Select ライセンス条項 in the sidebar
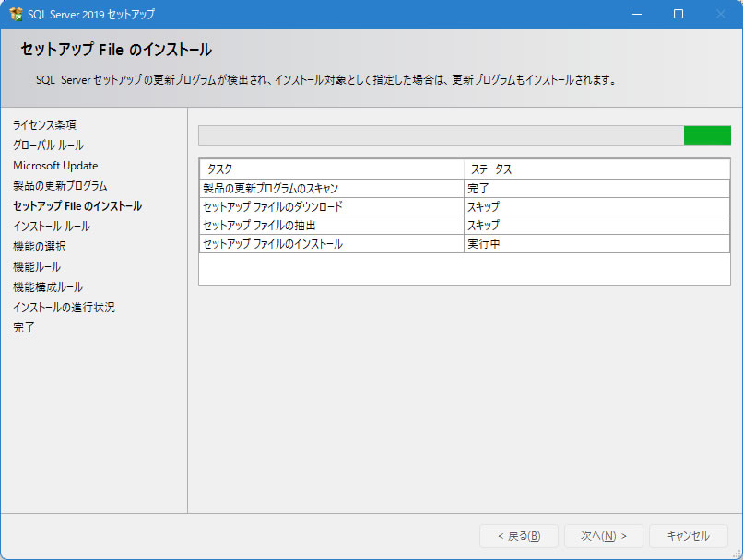The image size is (743, 560). (44, 124)
